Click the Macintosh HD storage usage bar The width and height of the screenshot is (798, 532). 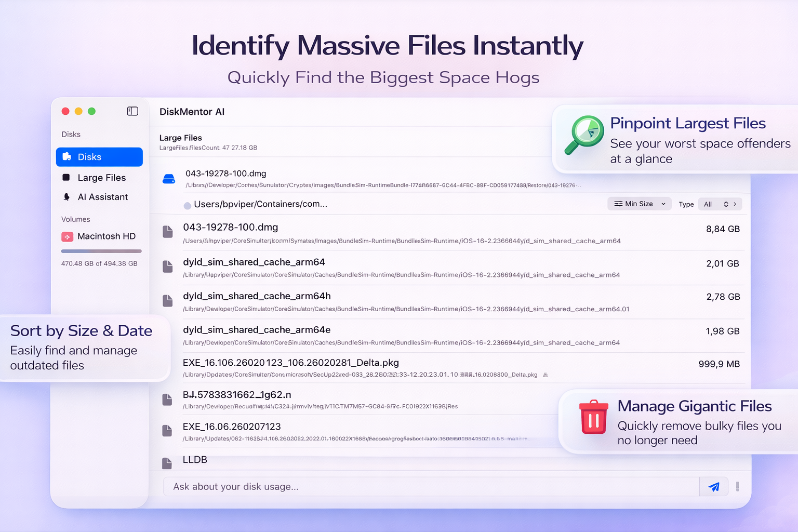pos(101,251)
